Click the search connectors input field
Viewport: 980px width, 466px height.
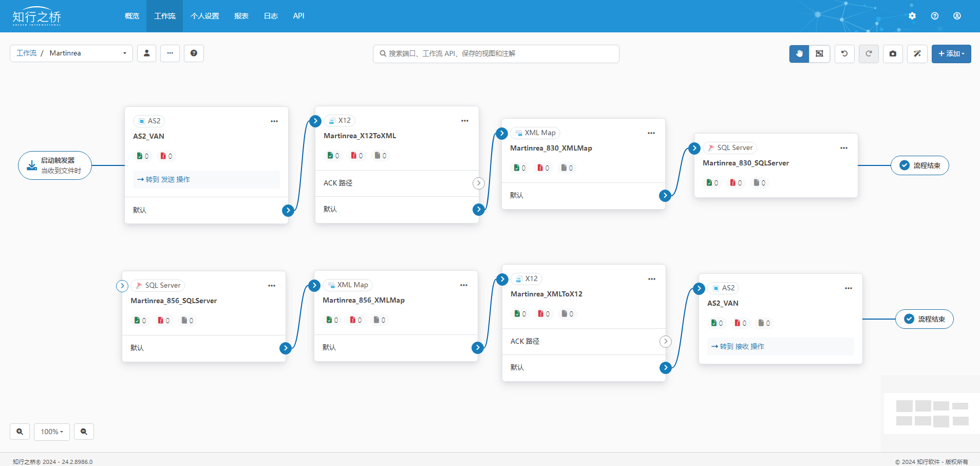click(496, 54)
